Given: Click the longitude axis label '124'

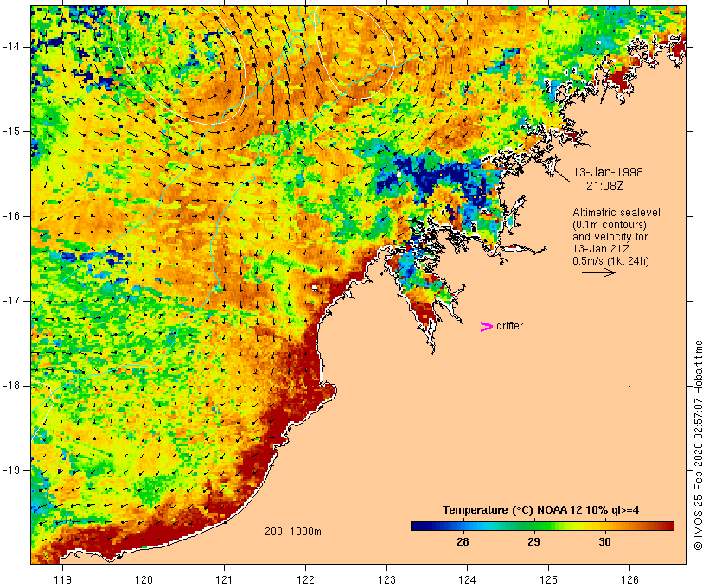Looking at the screenshot, I should click(x=468, y=579).
